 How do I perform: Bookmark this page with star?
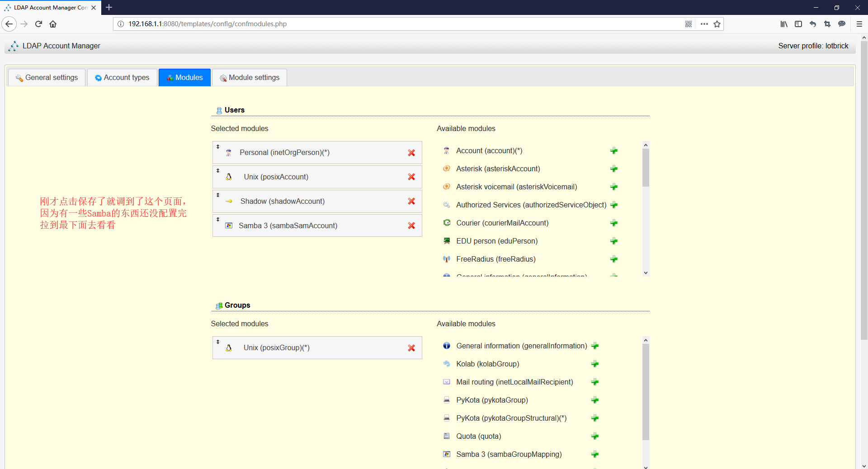click(717, 24)
